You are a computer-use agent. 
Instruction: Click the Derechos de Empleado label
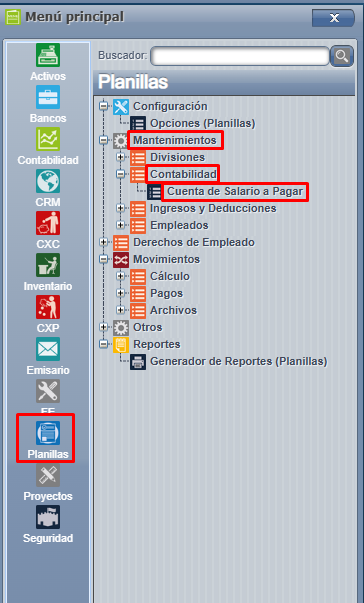click(194, 242)
